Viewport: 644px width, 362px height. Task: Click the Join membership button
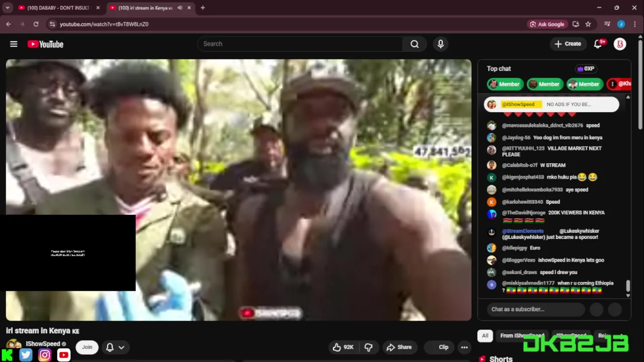click(87, 347)
